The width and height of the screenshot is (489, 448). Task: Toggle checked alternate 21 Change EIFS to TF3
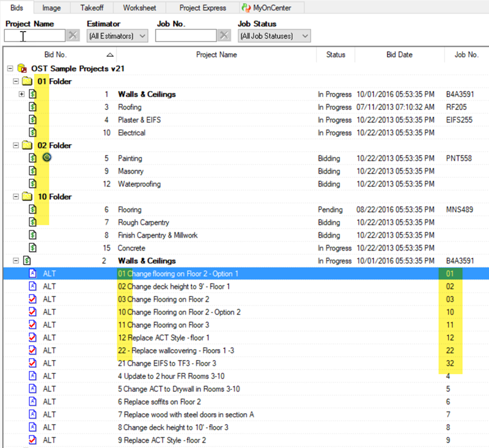(x=33, y=363)
